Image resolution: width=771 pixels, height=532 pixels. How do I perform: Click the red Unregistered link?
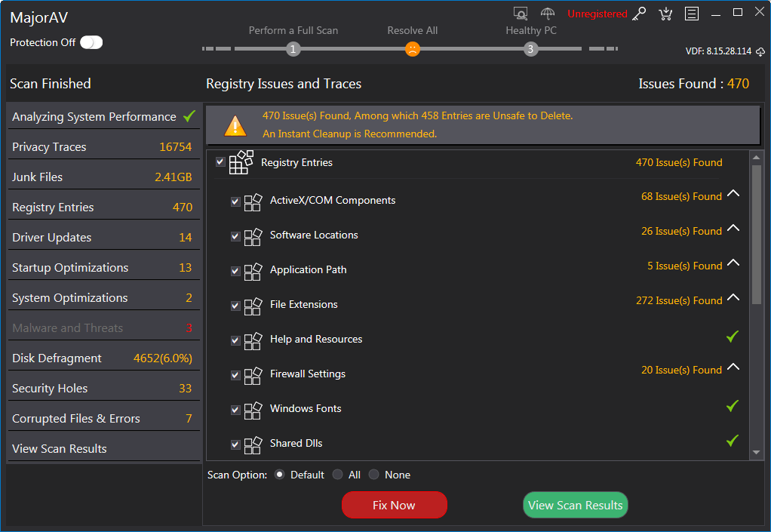597,14
